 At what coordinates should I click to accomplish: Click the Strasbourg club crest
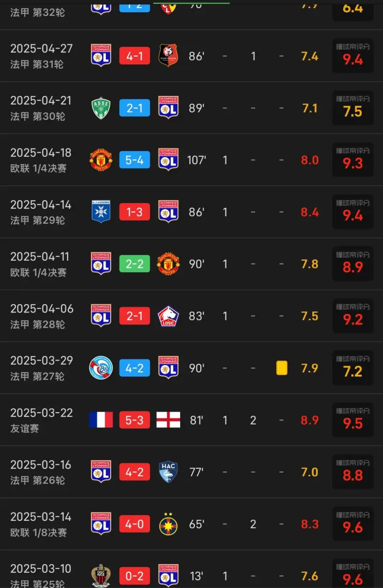[101, 368]
